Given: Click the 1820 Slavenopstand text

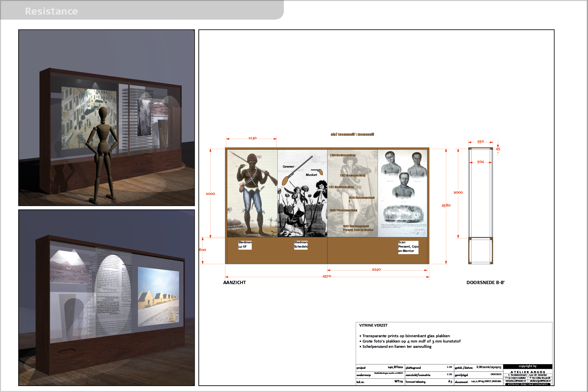Looking at the screenshot, I should click(x=361, y=198).
